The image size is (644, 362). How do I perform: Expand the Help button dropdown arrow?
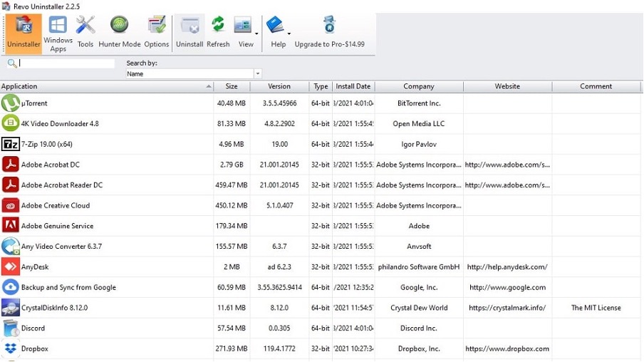[x=289, y=33]
